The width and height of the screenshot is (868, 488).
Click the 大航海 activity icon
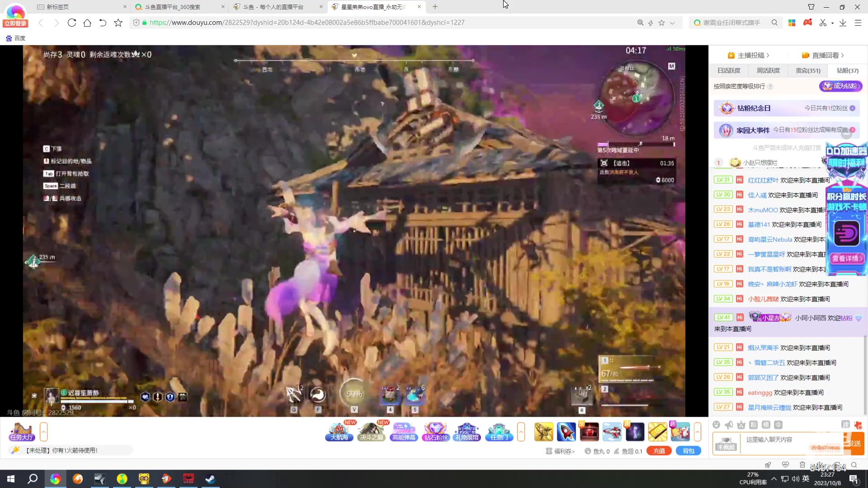point(339,432)
